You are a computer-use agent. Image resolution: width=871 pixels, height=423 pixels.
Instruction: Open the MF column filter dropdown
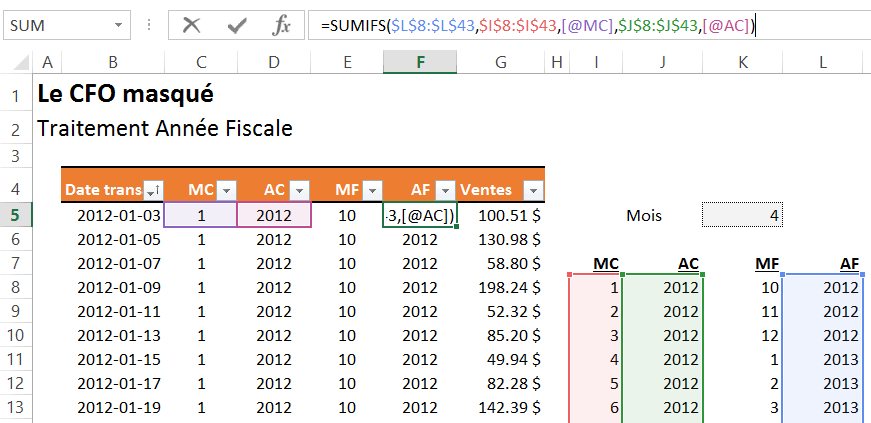[371, 190]
